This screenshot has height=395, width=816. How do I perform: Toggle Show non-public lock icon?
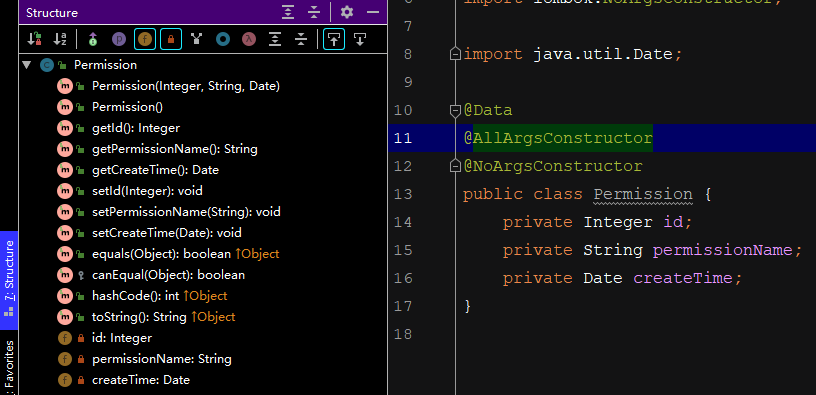(x=171, y=39)
